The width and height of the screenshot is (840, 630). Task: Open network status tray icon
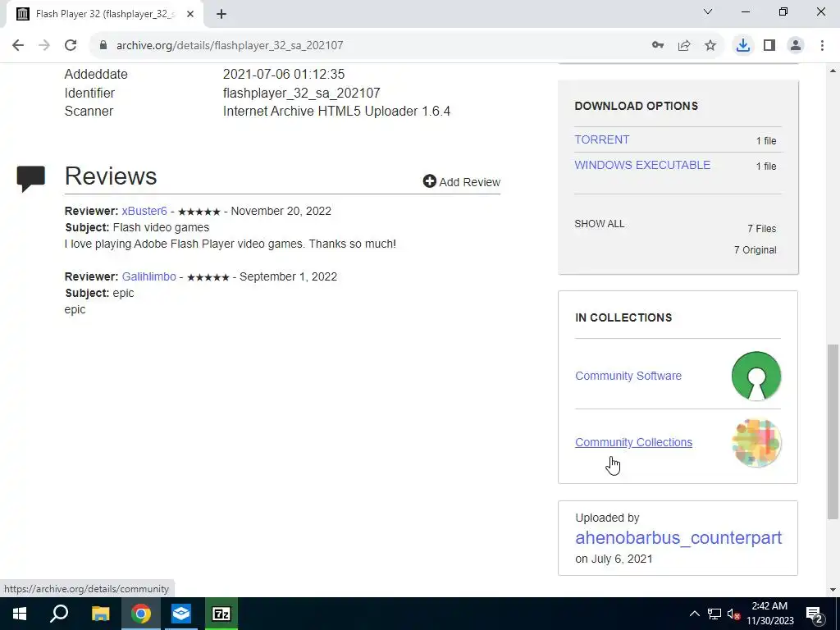point(714,614)
